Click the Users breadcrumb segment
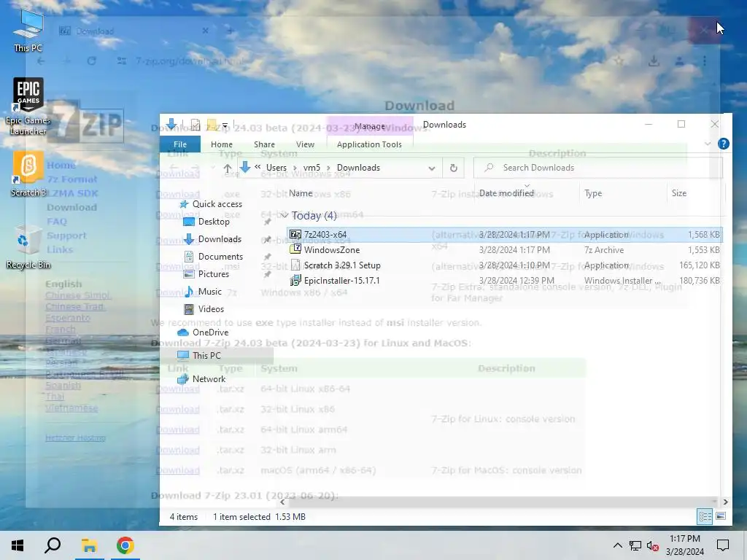The width and height of the screenshot is (747, 560). pyautogui.click(x=276, y=168)
